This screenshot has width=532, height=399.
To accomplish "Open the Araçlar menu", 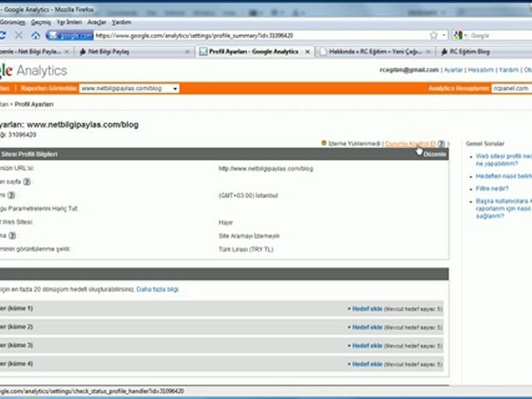I will pos(96,22).
